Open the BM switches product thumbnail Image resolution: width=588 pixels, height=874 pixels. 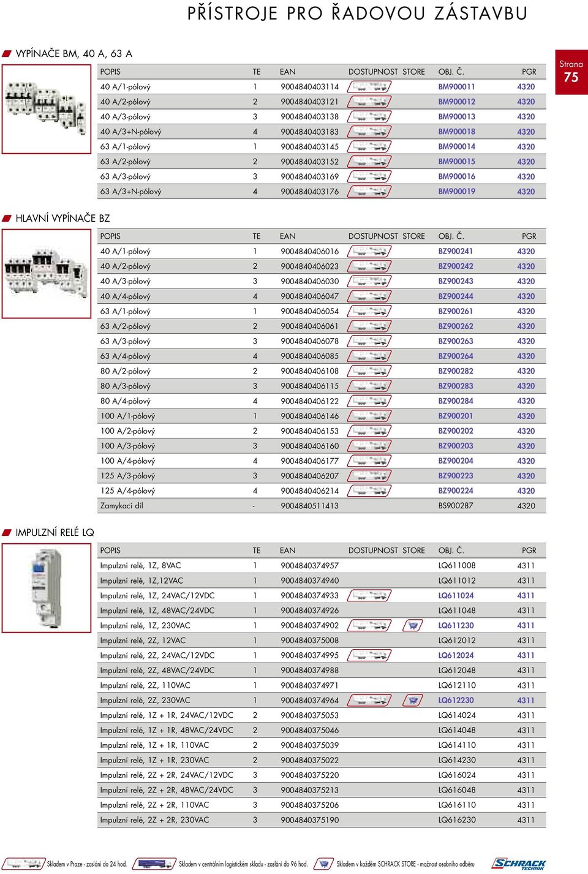click(47, 109)
